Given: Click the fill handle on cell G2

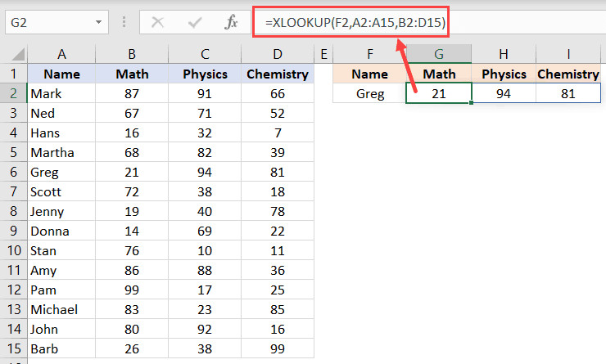Looking at the screenshot, I should point(472,103).
